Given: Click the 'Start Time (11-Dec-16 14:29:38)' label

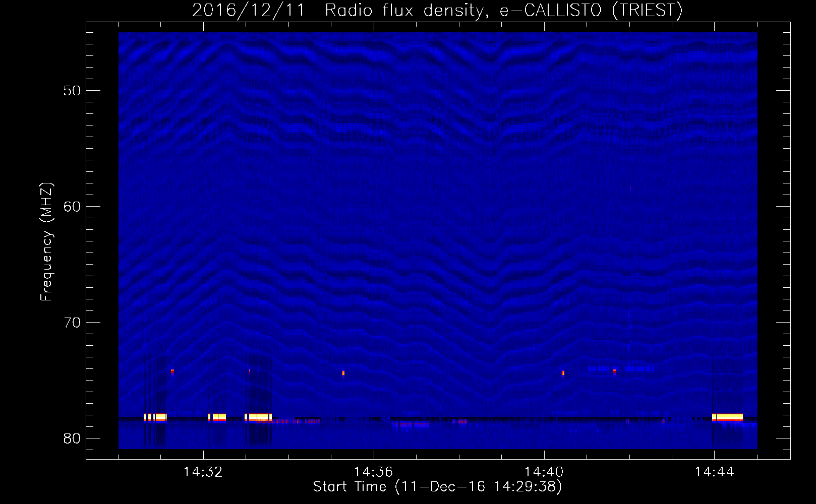Looking at the screenshot, I should pos(437,487).
